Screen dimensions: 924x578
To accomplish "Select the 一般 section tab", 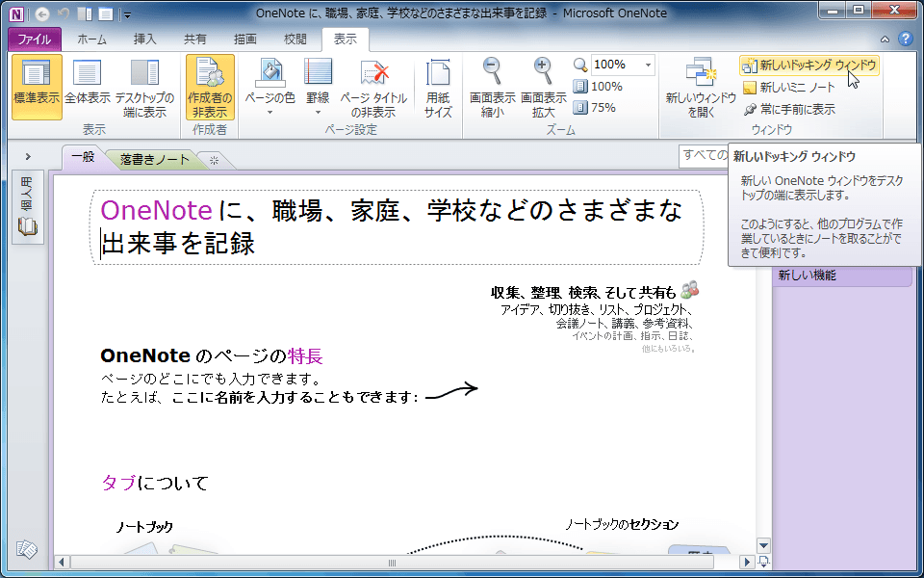I will [x=83, y=157].
